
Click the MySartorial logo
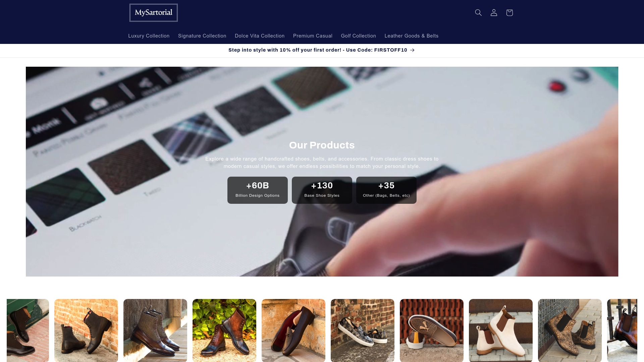(x=153, y=12)
